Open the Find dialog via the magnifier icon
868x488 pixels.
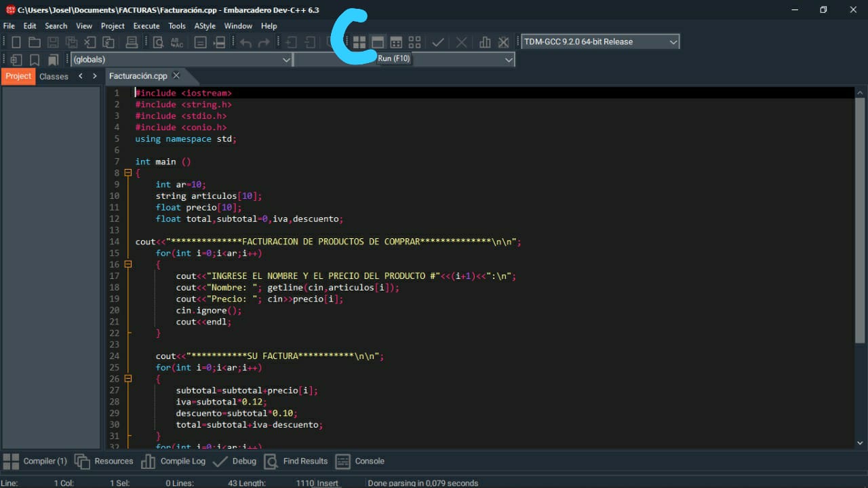pos(157,41)
